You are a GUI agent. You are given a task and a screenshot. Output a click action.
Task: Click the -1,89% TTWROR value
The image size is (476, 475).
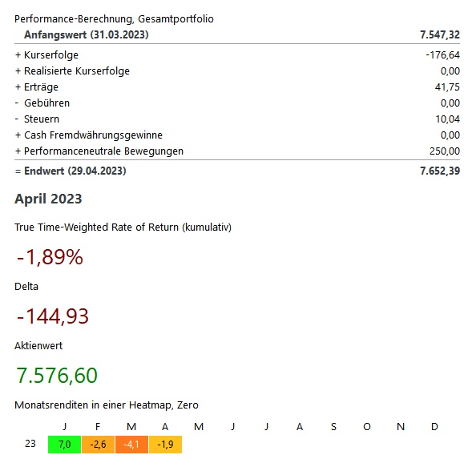[50, 257]
